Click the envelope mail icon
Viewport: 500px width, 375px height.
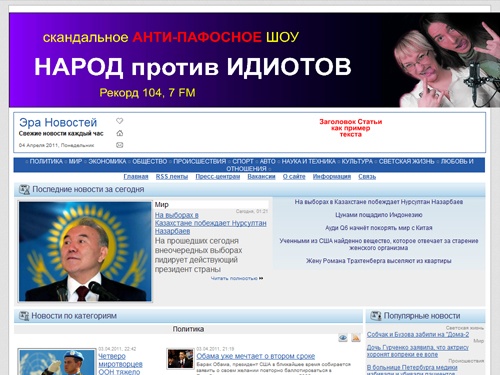(119, 145)
